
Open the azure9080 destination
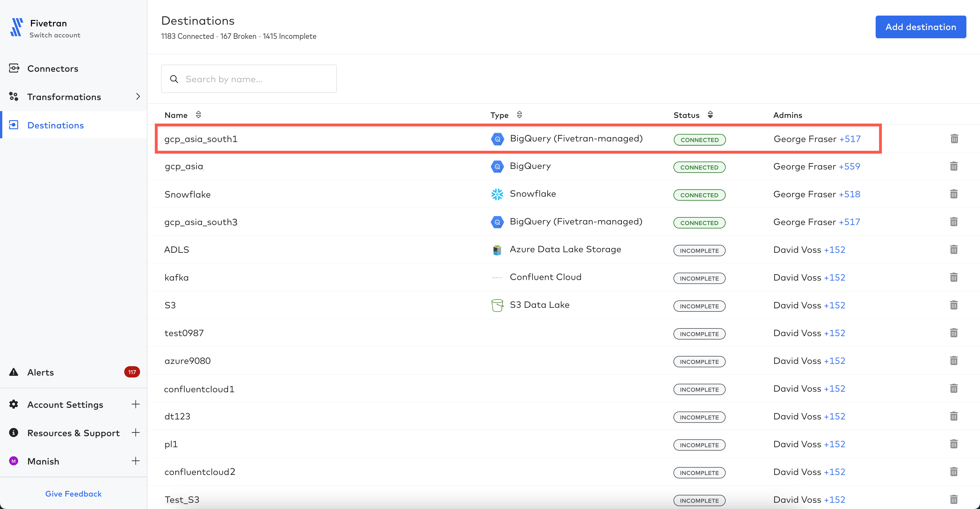point(187,361)
